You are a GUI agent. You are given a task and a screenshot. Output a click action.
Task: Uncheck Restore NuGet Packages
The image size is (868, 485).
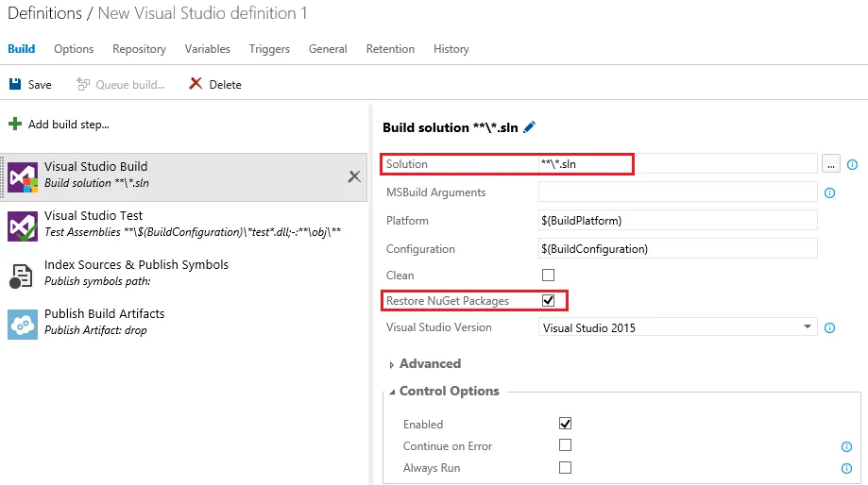(x=548, y=301)
